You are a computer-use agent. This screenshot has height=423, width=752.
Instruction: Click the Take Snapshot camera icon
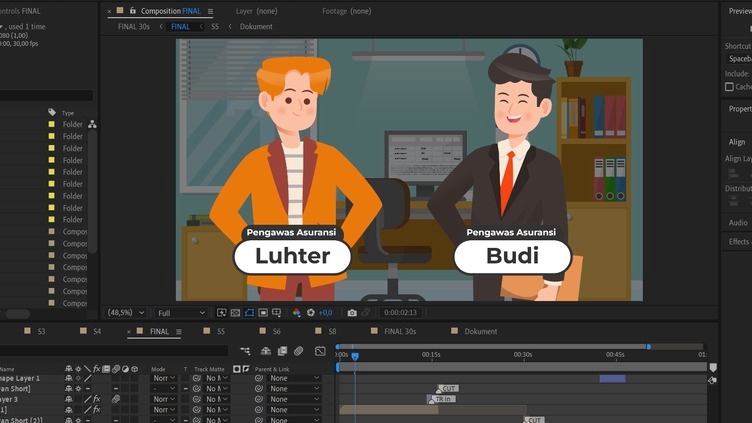[x=352, y=313]
